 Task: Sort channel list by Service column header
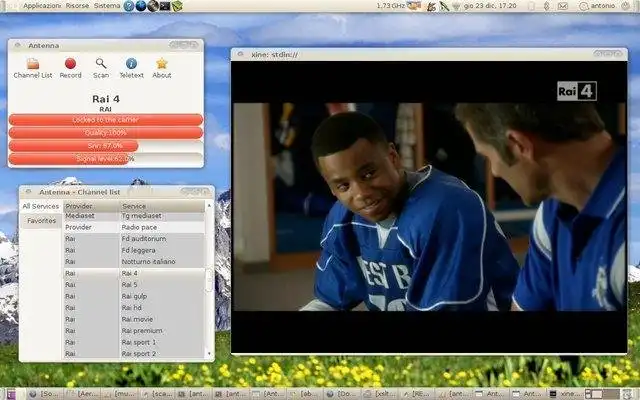(x=162, y=206)
